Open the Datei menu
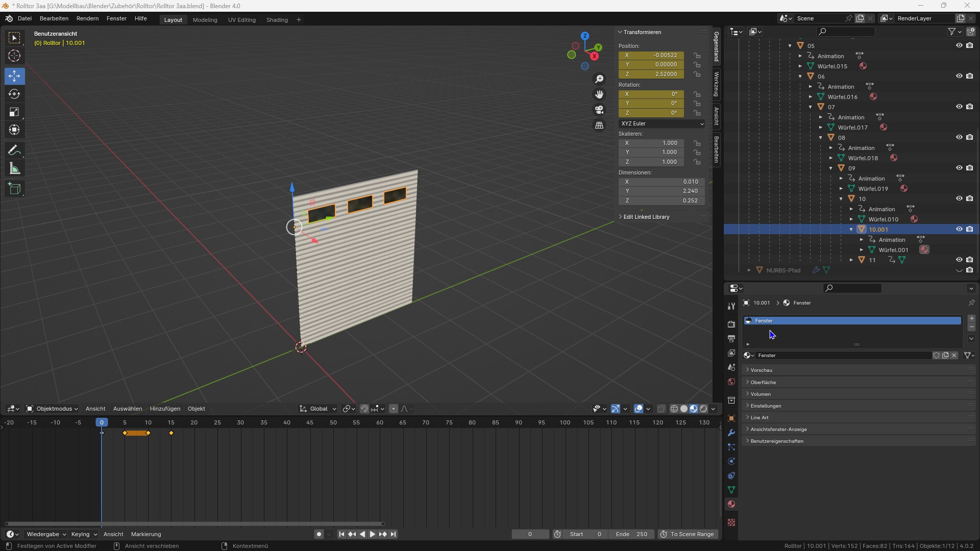This screenshot has height=551, width=980. coord(24,18)
